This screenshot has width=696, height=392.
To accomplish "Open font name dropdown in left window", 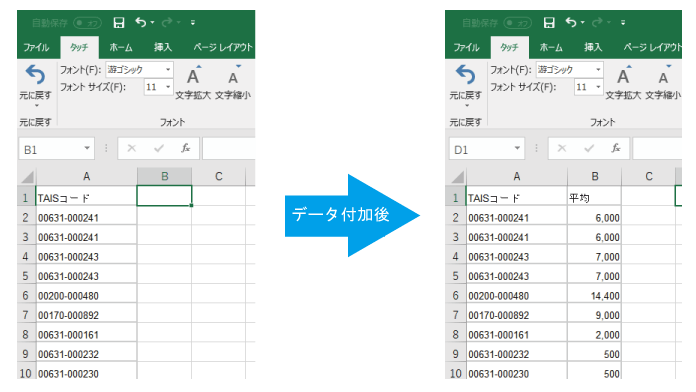I will (168, 70).
